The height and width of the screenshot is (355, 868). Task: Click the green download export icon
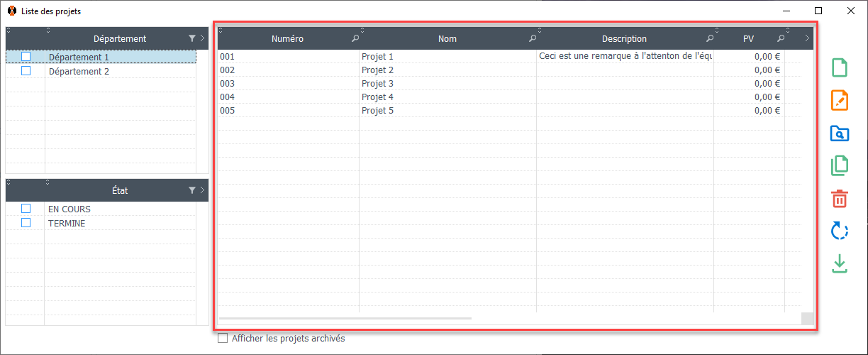[x=839, y=263]
